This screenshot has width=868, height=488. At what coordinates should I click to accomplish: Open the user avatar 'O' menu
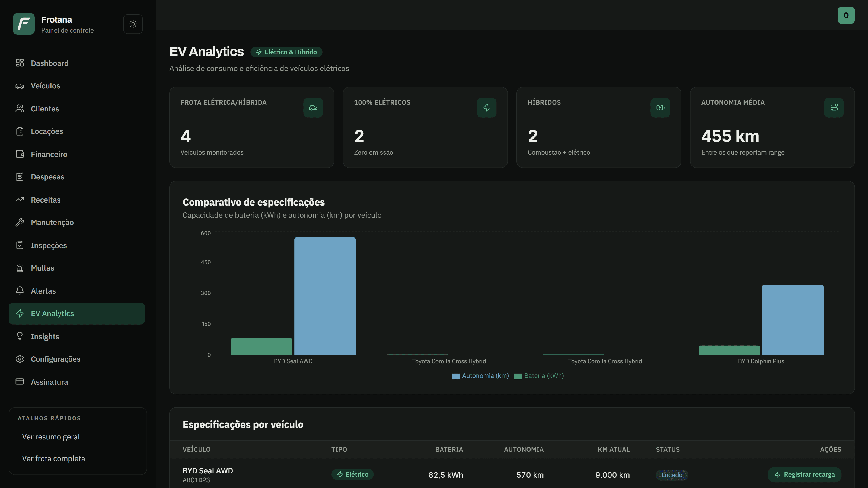(x=846, y=15)
